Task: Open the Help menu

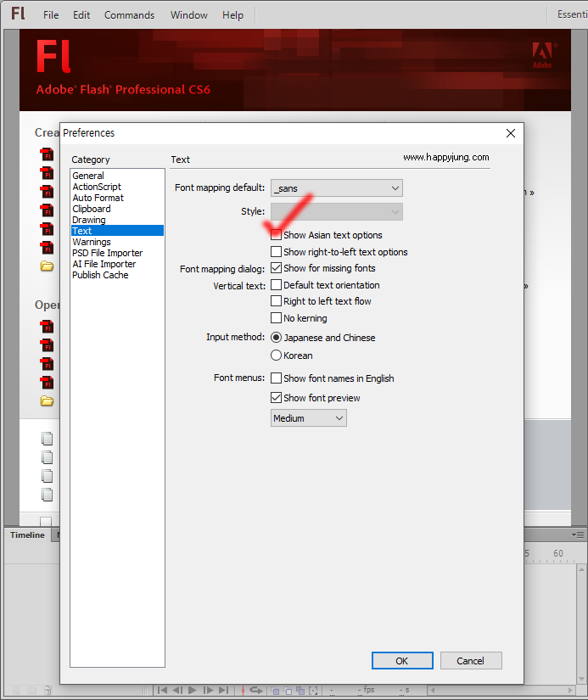Action: 232,14
